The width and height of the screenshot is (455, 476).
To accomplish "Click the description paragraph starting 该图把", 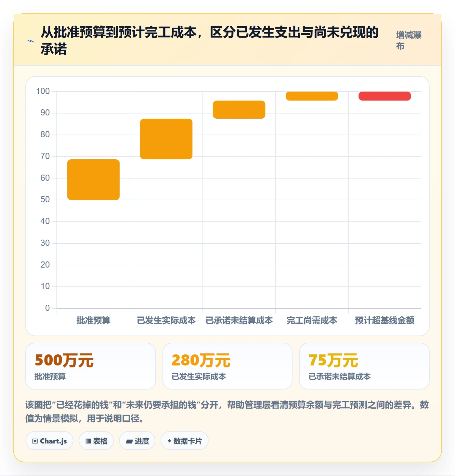I will click(227, 412).
